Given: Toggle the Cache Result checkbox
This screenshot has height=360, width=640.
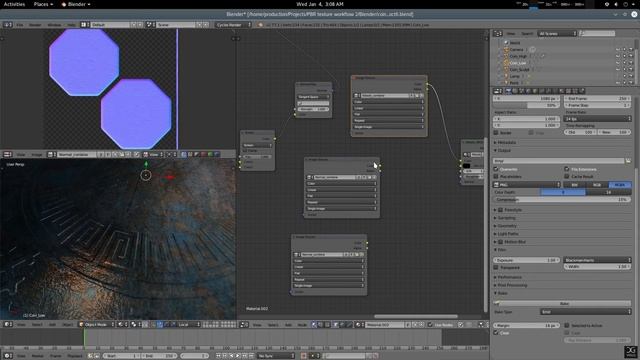Looking at the screenshot, I should tap(567, 176).
